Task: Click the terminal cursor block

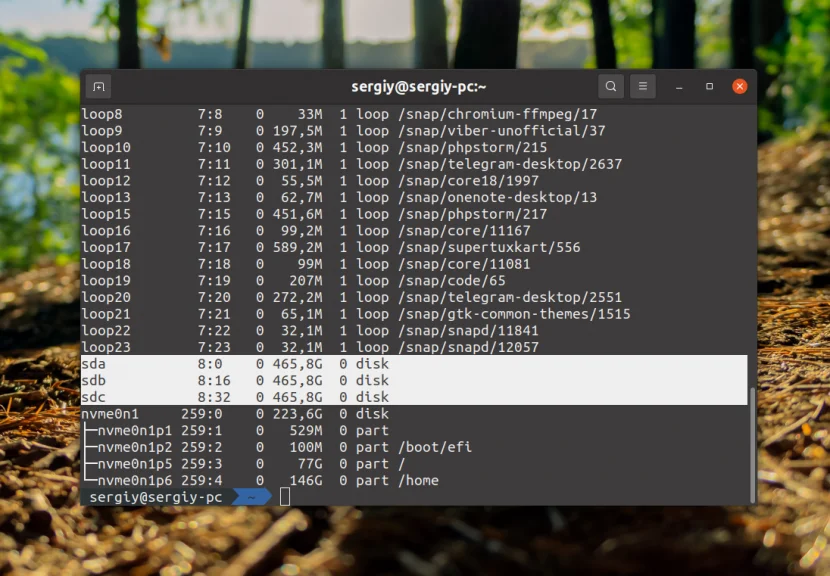Action: [x=284, y=496]
